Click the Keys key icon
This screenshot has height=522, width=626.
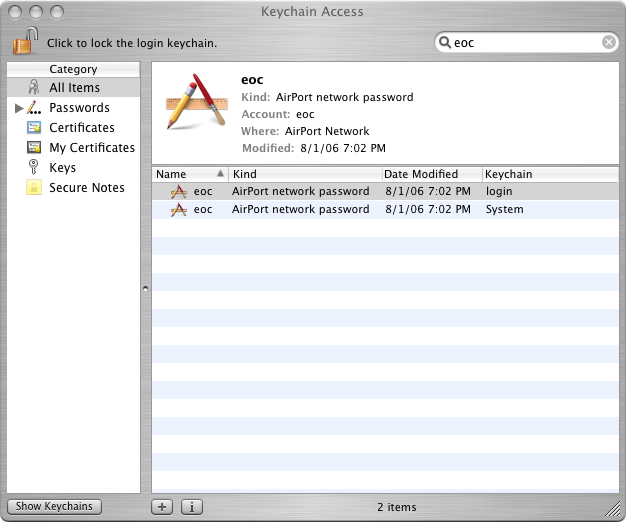coord(34,167)
